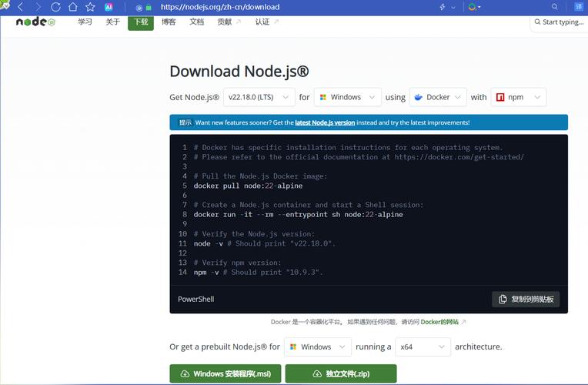Open the browser home page icon

coord(73,7)
